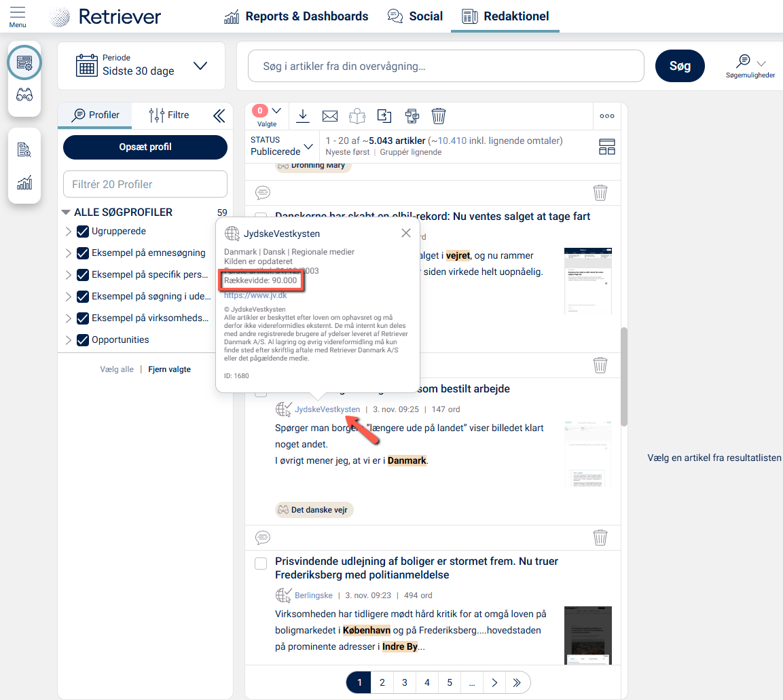Switch result list layout view icon
The height and width of the screenshot is (700, 783).
pyautogui.click(x=606, y=147)
